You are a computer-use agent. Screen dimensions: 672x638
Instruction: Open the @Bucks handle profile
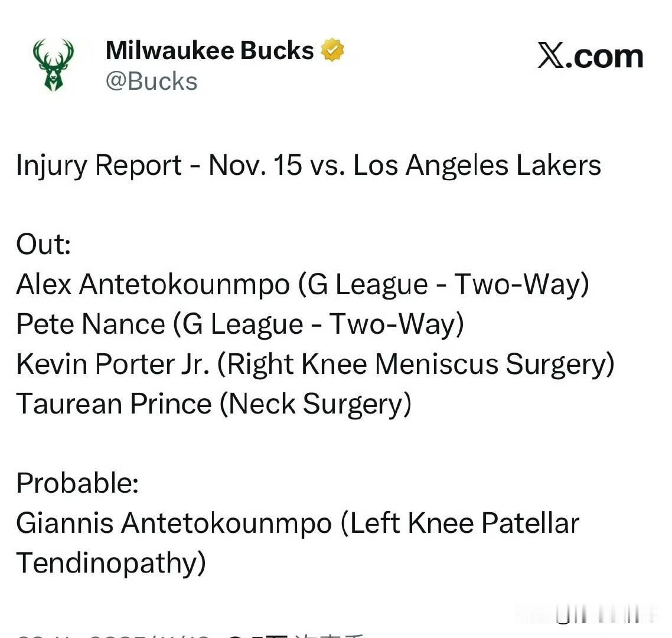151,81
